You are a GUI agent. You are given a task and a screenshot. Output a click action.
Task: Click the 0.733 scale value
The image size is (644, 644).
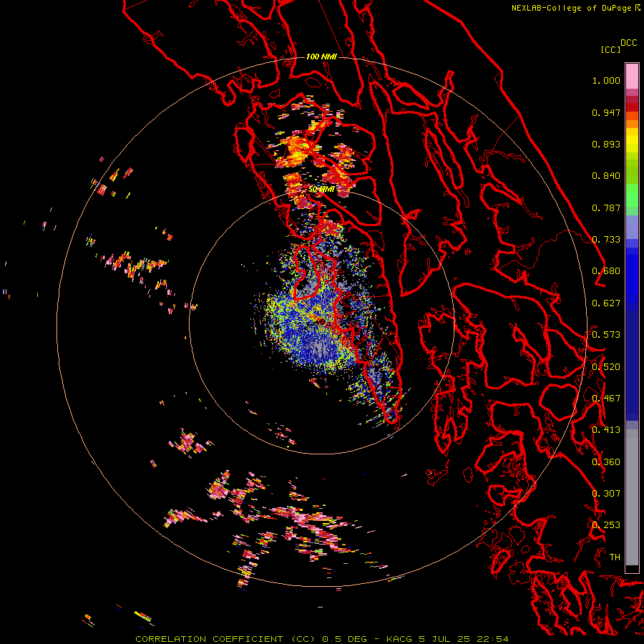(x=606, y=240)
